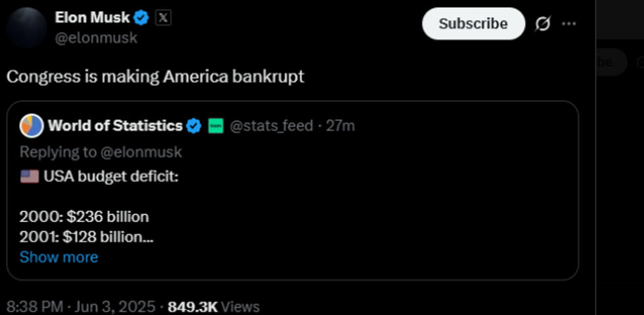Open the World of Statistics account name
The height and width of the screenshot is (315, 644).
coord(115,126)
